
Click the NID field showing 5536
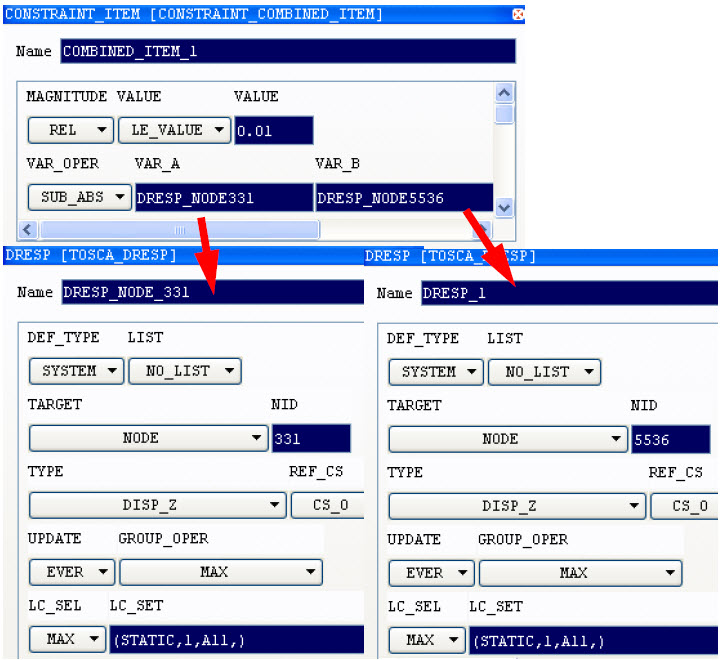670,439
